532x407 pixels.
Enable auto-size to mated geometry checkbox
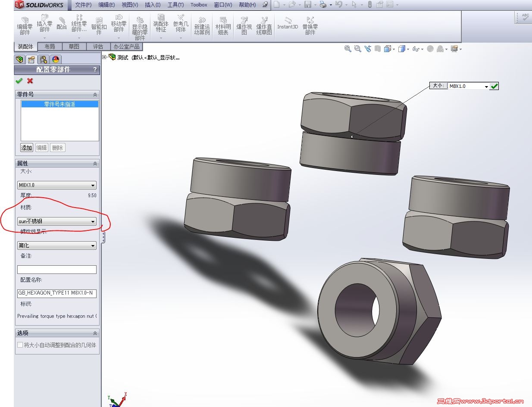tap(20, 345)
